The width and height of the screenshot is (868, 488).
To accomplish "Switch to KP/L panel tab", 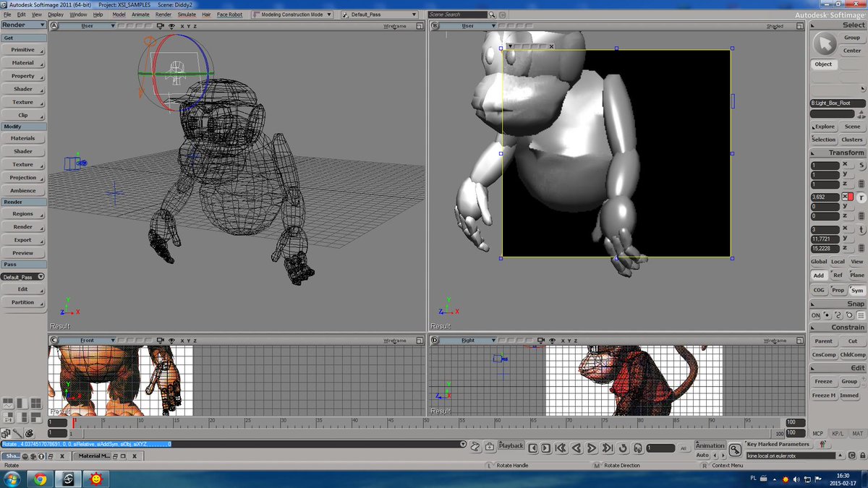I will (838, 434).
